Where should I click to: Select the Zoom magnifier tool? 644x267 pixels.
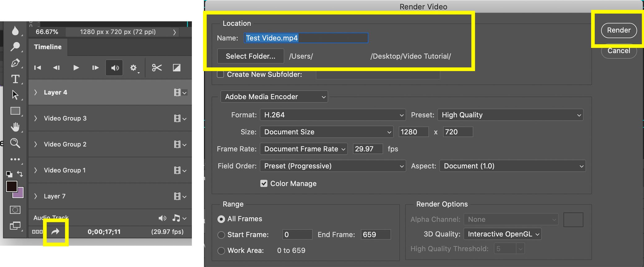click(x=15, y=143)
